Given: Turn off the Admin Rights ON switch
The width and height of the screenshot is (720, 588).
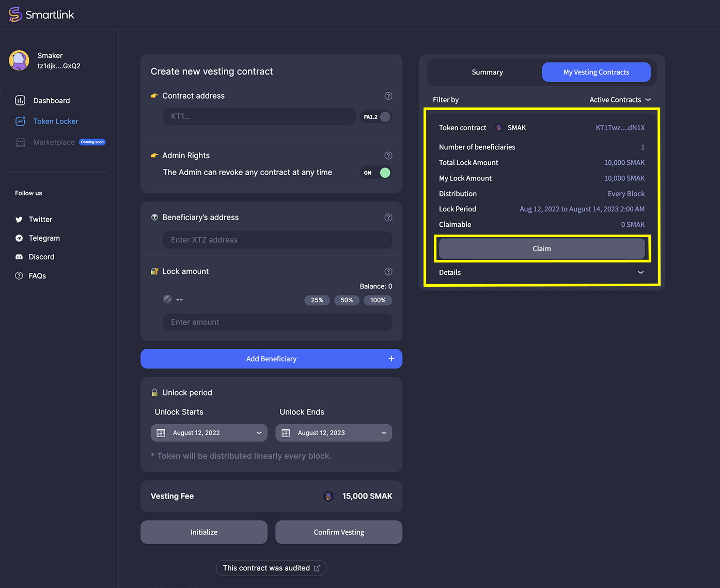Looking at the screenshot, I should coord(376,173).
